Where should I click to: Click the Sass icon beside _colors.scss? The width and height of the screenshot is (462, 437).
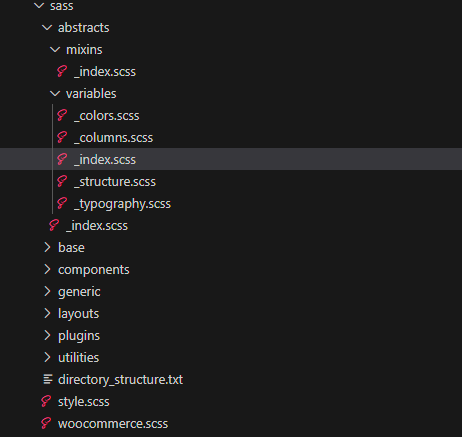[62, 115]
